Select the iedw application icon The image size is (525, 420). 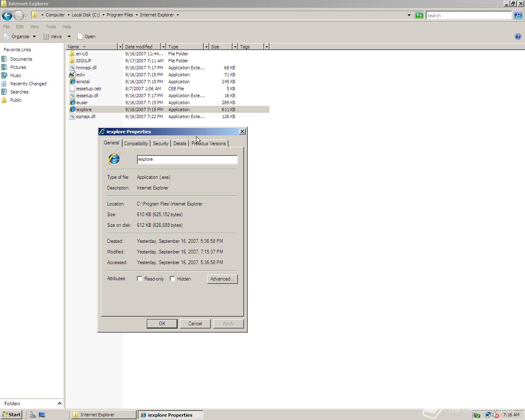pos(72,75)
